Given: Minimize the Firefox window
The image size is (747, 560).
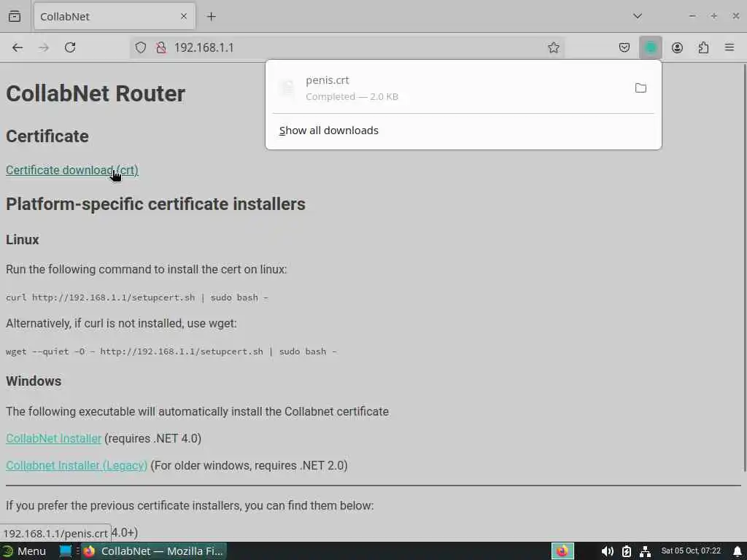Looking at the screenshot, I should point(692,16).
